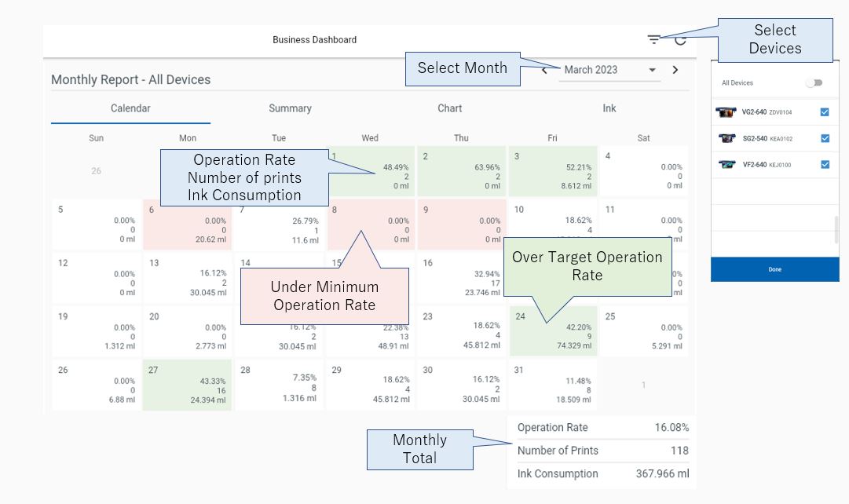The width and height of the screenshot is (849, 504).
Task: Open the March 2023 month dropdown
Action: [x=609, y=70]
